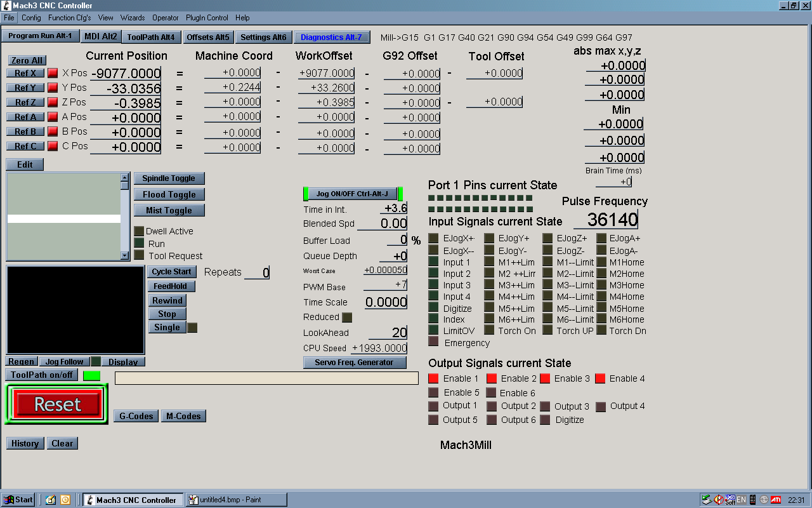
Task: Click the Dwell Active indicator LED
Action: (139, 231)
